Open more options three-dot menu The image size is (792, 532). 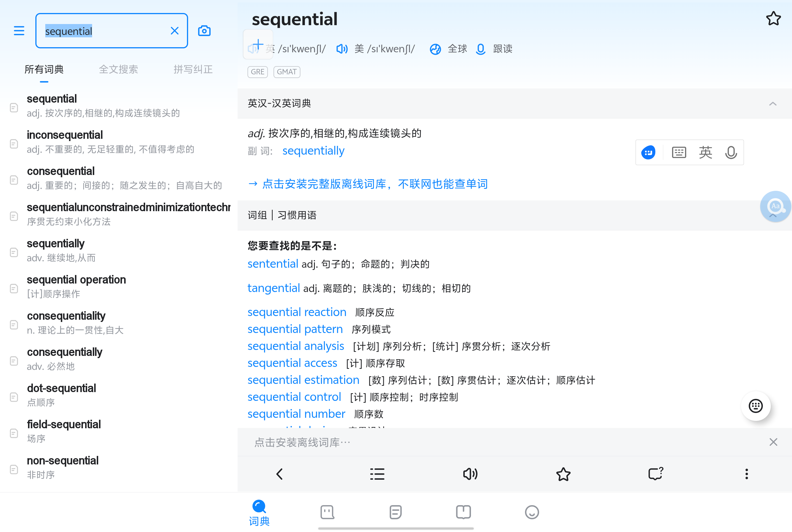[x=746, y=474]
